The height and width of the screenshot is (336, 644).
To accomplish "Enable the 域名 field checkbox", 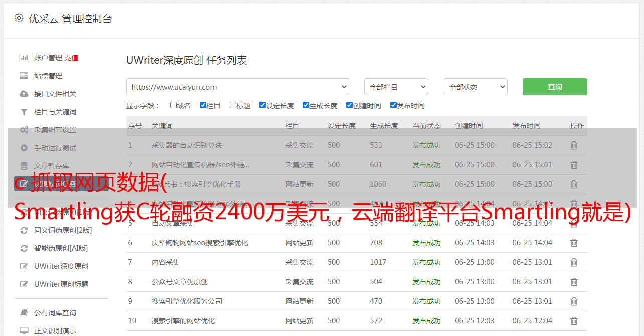I will (x=173, y=105).
